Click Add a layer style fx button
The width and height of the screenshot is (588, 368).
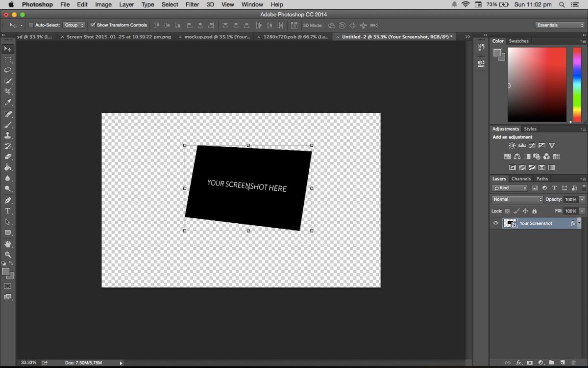tap(519, 363)
